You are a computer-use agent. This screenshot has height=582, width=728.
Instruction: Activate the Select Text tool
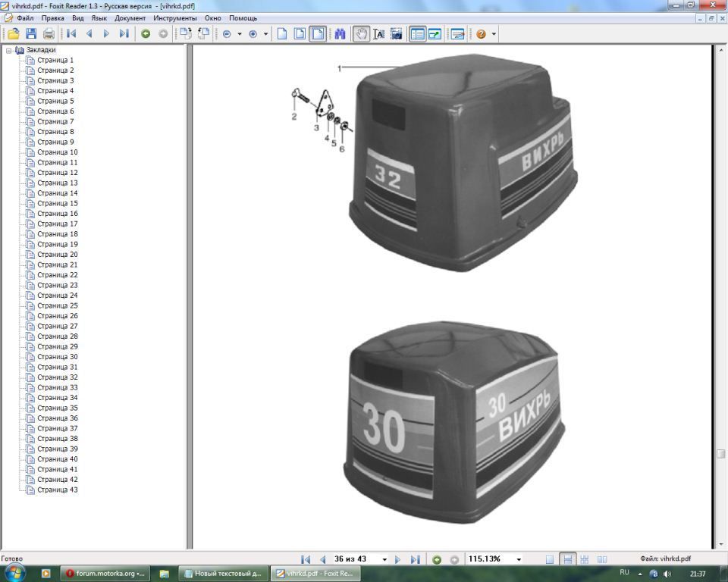point(378,33)
